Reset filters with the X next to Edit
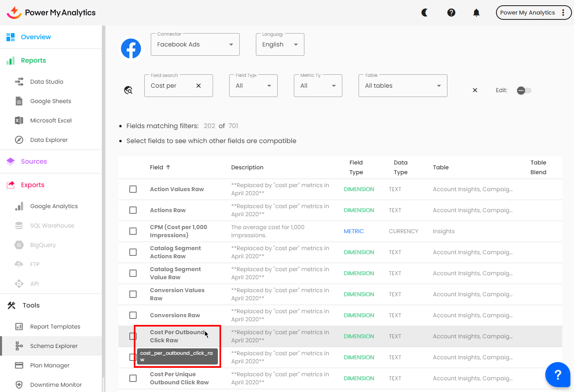 pos(475,90)
